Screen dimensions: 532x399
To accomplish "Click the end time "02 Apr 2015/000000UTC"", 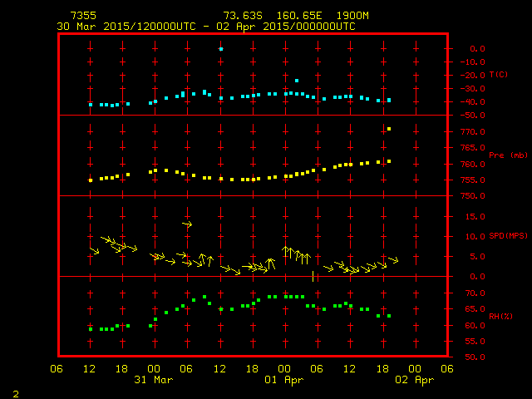I will [286, 27].
